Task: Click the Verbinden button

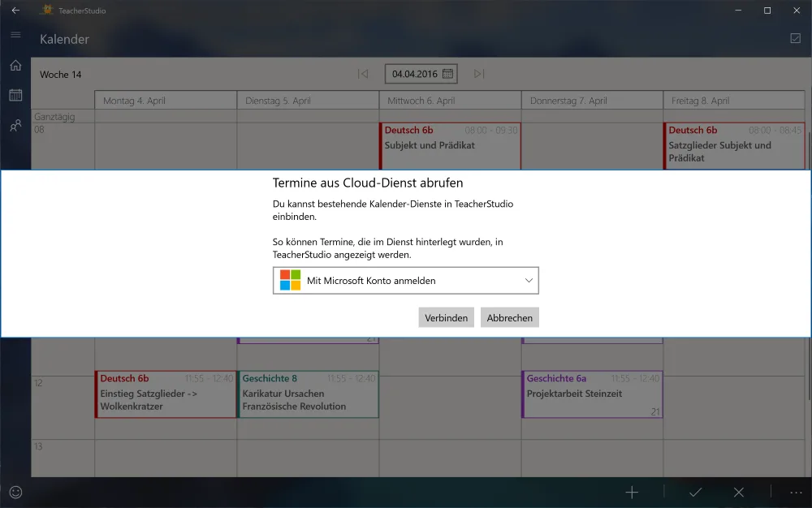Action: (446, 317)
